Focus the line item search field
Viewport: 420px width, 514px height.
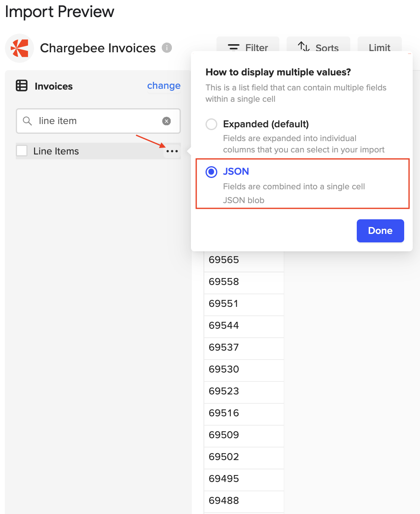click(x=98, y=121)
